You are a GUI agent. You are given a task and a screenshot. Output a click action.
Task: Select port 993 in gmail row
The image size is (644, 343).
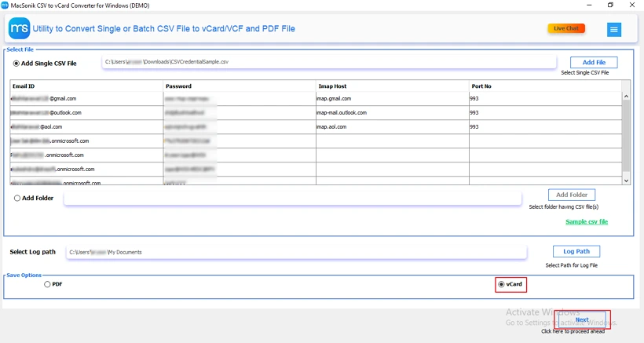(x=545, y=99)
